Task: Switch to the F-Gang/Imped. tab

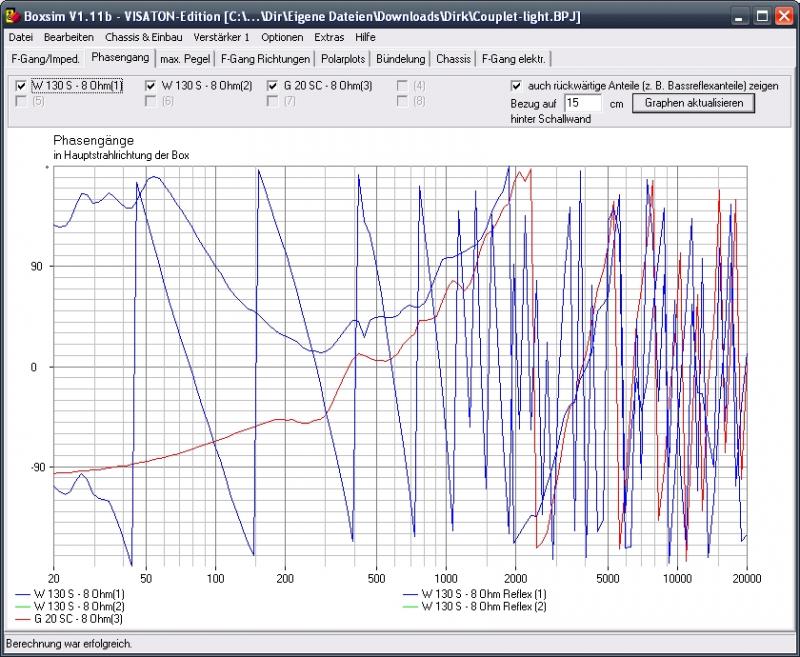Action: 45,59
